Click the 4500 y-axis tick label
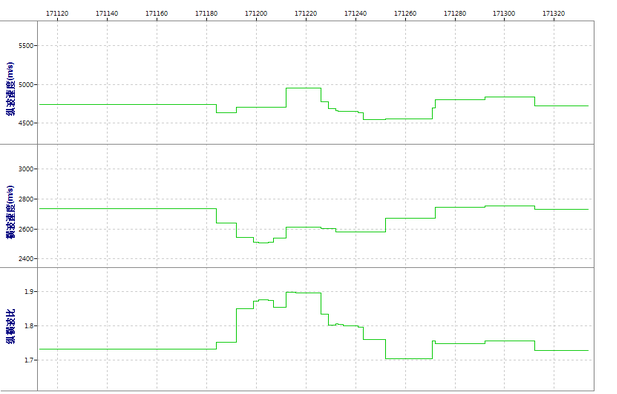Screen dimensions: 617x394 (x=26, y=123)
